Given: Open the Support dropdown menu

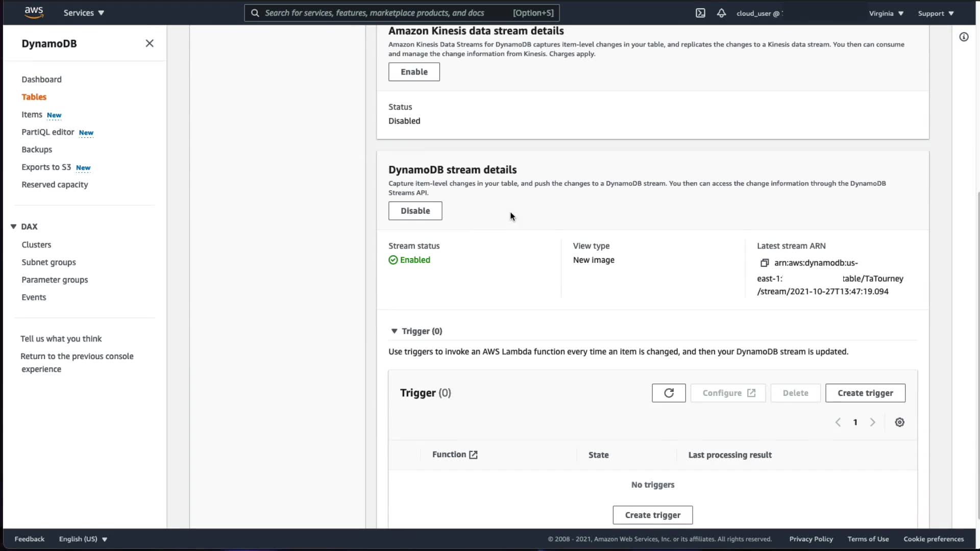Looking at the screenshot, I should click(x=936, y=13).
